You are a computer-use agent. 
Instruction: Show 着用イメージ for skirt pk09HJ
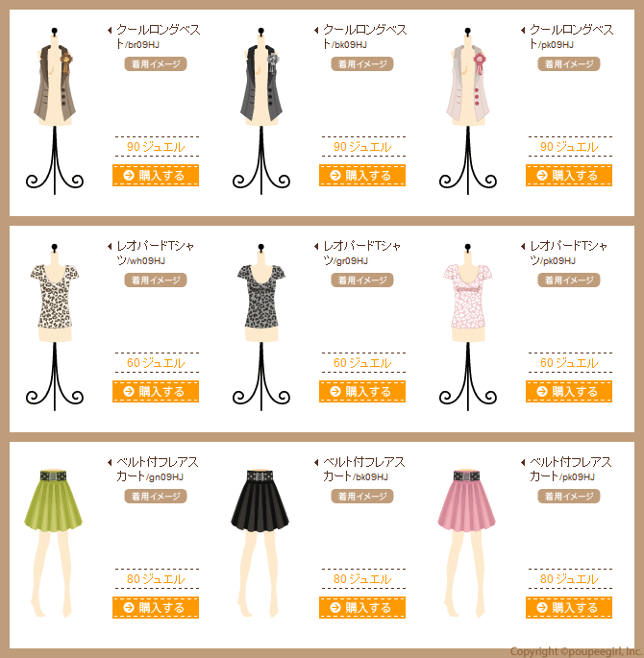pos(568,497)
